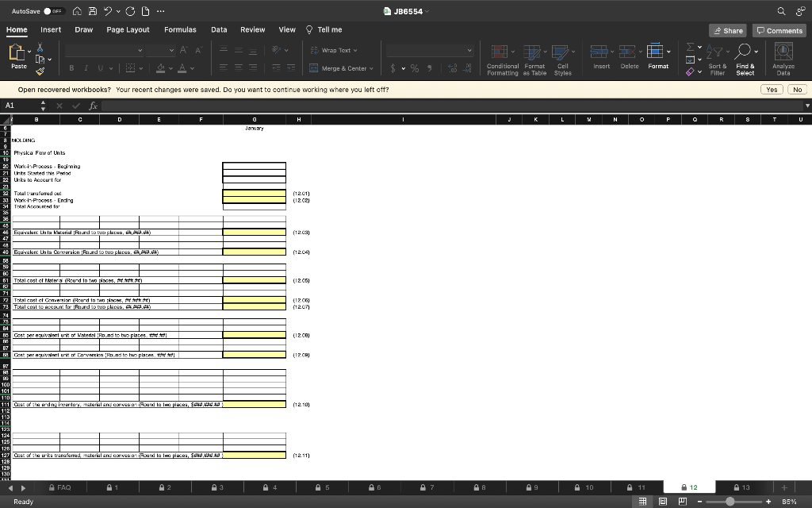Toggle Italic formatting
The image size is (812, 508).
click(86, 68)
